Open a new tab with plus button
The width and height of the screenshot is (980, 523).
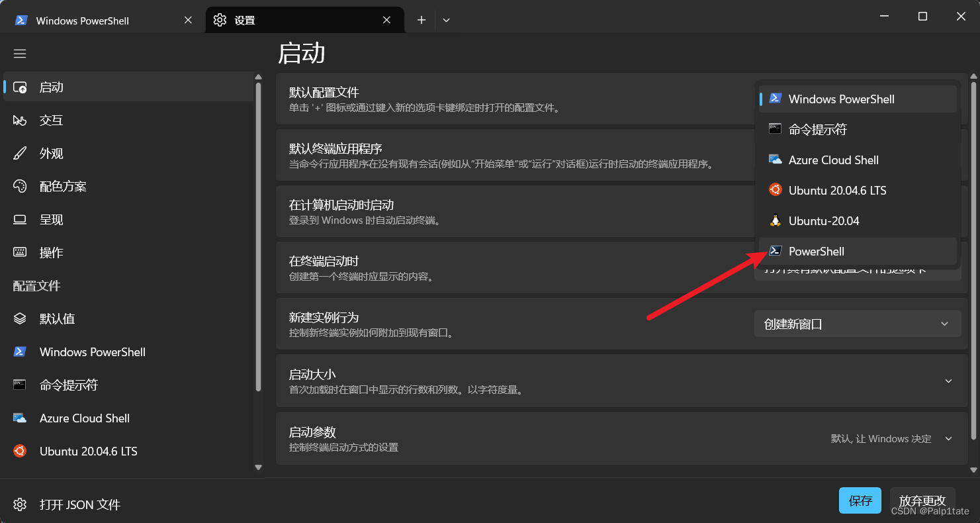421,20
